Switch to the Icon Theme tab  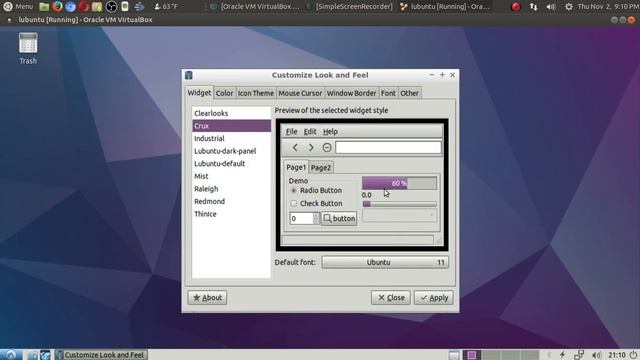[x=256, y=93]
